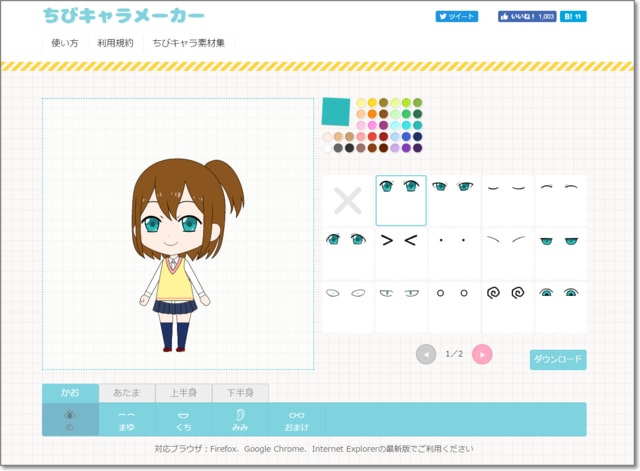
Task: Click the chibi character preview canvas
Action: 177,234
